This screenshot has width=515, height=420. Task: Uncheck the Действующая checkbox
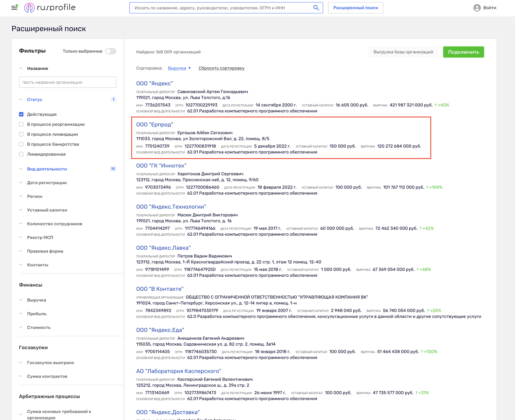21,114
